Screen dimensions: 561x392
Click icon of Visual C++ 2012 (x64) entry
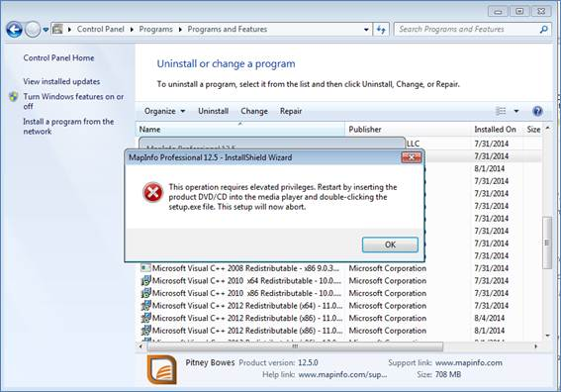coord(145,306)
